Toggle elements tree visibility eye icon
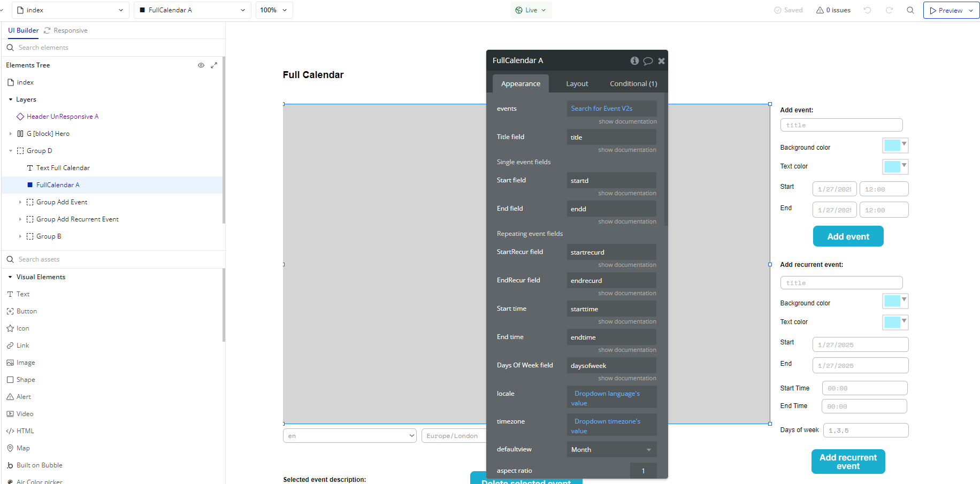Viewport: 980px width, 484px height. 201,65
